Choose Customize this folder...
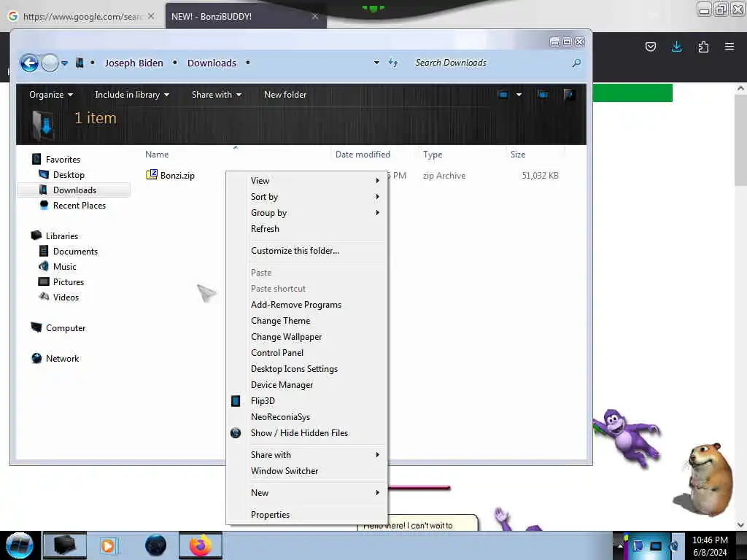Viewport: 747px width, 560px height. [307, 251]
